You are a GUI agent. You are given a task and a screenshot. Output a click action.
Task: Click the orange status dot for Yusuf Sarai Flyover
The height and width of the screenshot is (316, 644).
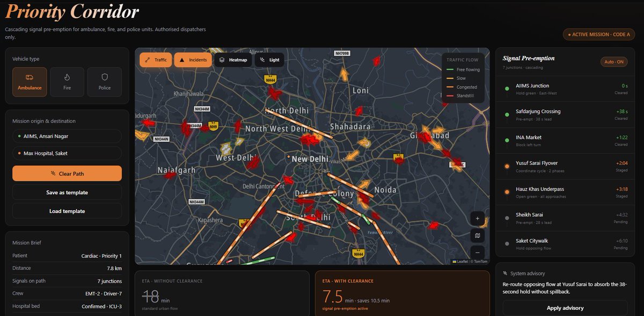point(507,166)
